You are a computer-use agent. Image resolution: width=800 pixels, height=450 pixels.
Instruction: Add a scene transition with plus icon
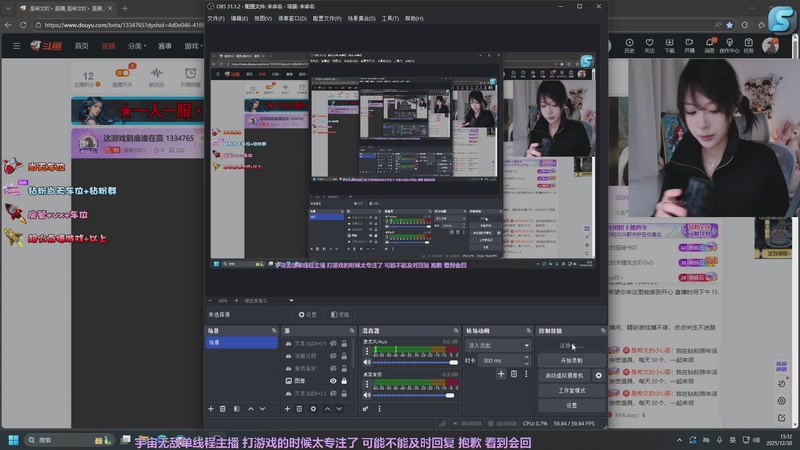pyautogui.click(x=501, y=374)
